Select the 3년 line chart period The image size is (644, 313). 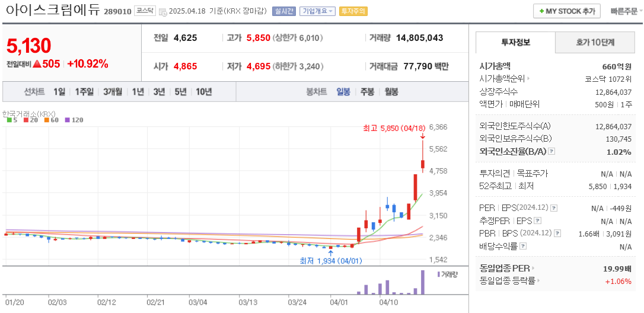159,92
